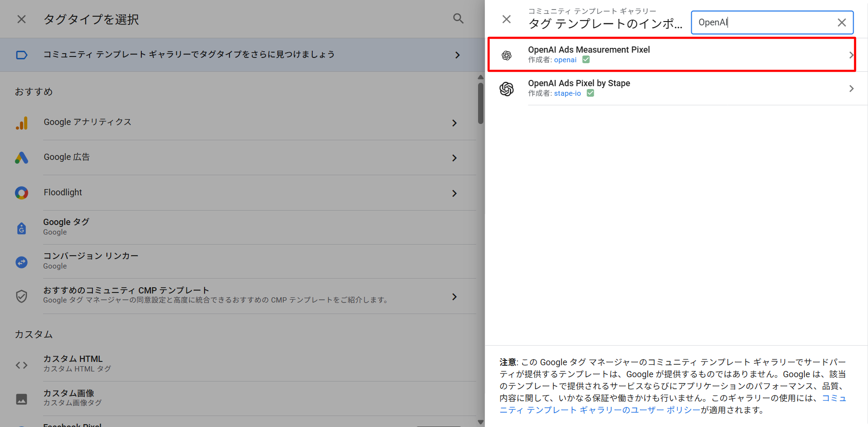
Task: Expand Floodlight chevron
Action: coord(455,193)
